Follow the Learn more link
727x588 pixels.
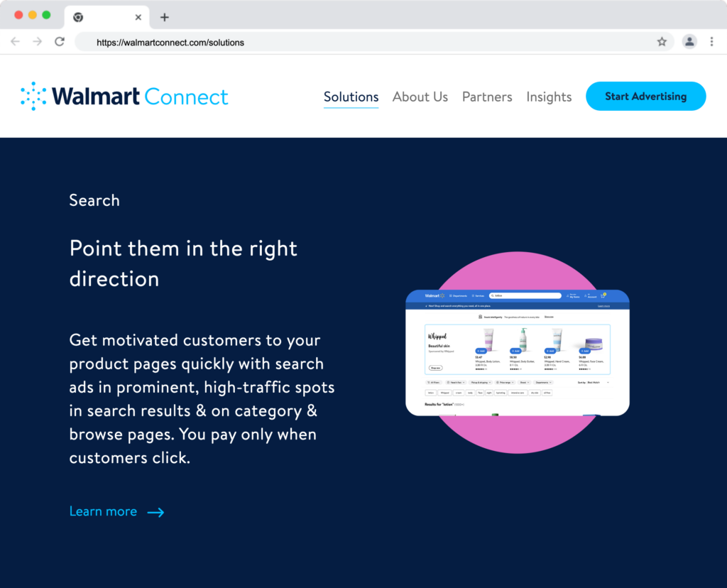(104, 511)
